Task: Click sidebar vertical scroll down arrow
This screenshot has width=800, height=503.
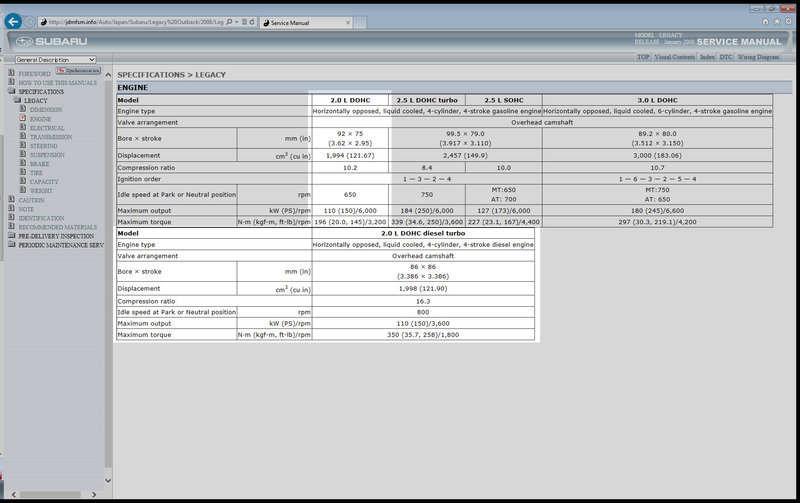Action: [x=108, y=480]
